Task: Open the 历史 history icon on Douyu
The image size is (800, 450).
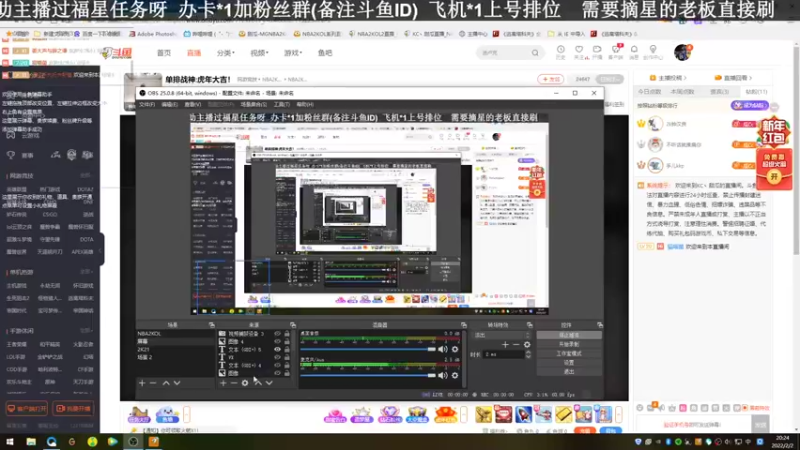Action: point(561,52)
